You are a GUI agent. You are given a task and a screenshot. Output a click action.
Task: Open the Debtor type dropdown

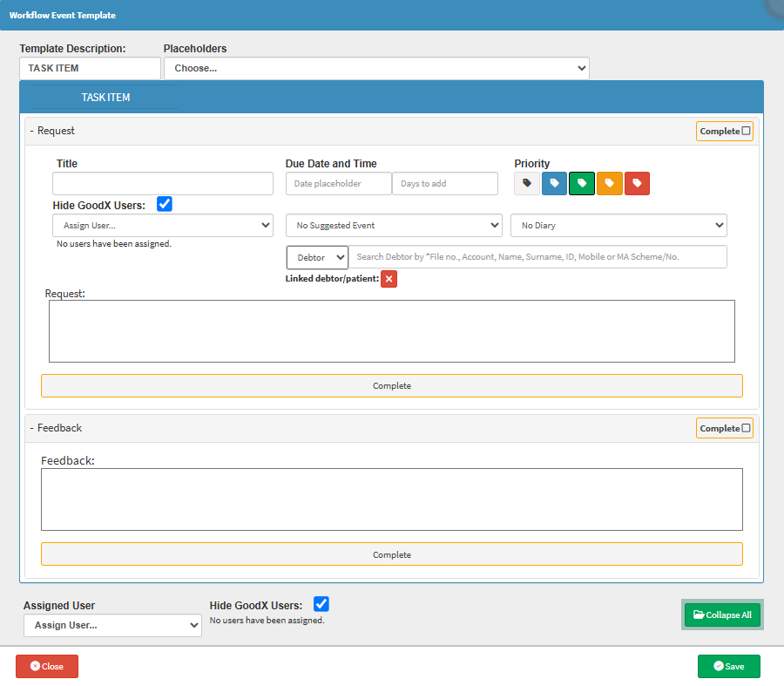[x=317, y=258]
